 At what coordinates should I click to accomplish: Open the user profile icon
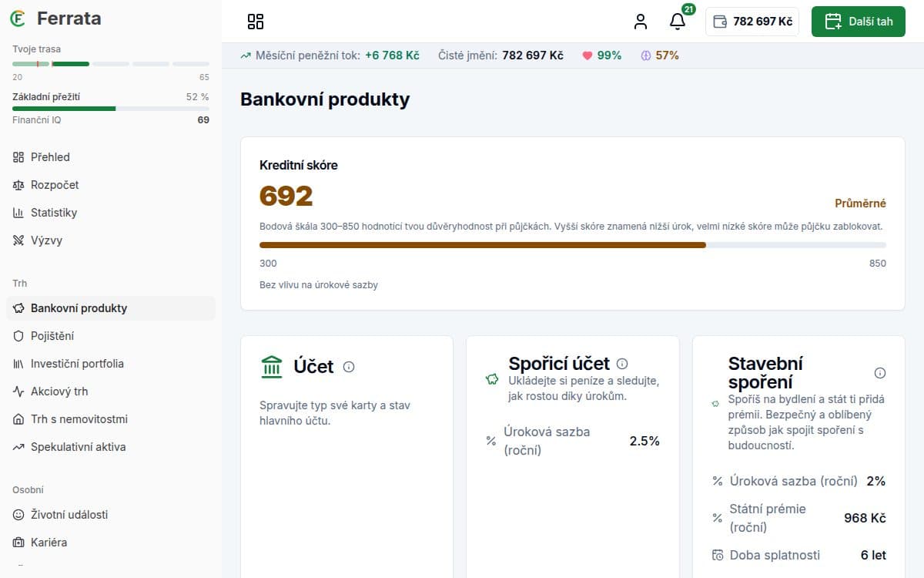pos(641,22)
